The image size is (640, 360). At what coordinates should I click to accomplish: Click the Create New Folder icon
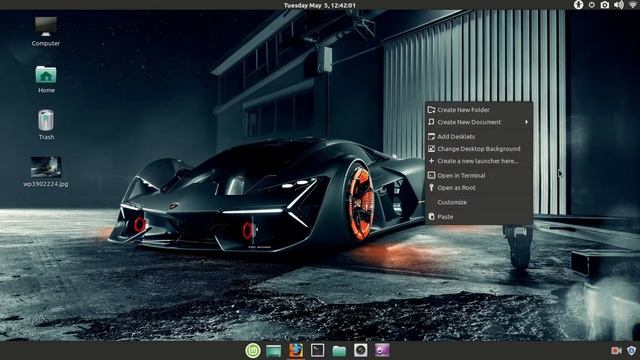pyautogui.click(x=431, y=109)
